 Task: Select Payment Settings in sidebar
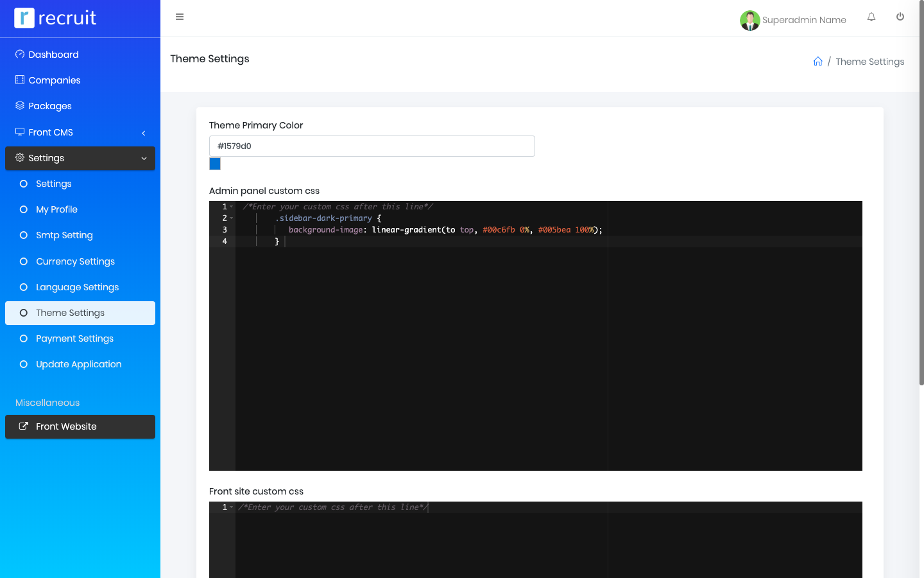[x=74, y=338]
